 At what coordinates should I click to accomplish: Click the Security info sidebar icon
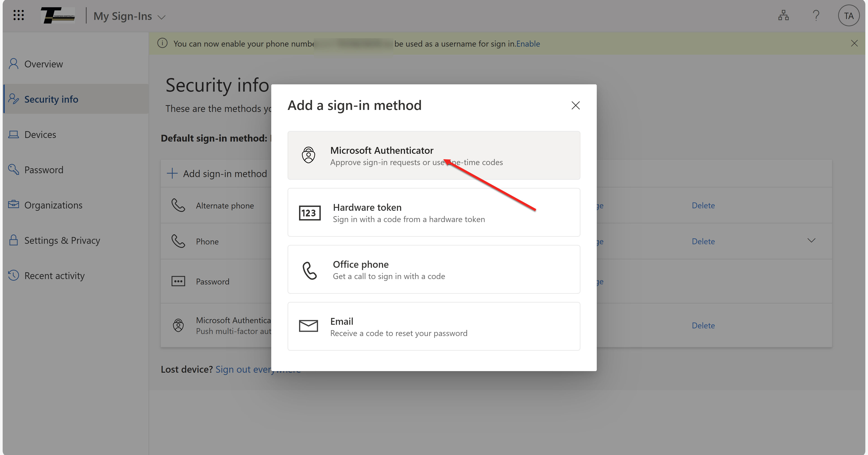coord(14,99)
